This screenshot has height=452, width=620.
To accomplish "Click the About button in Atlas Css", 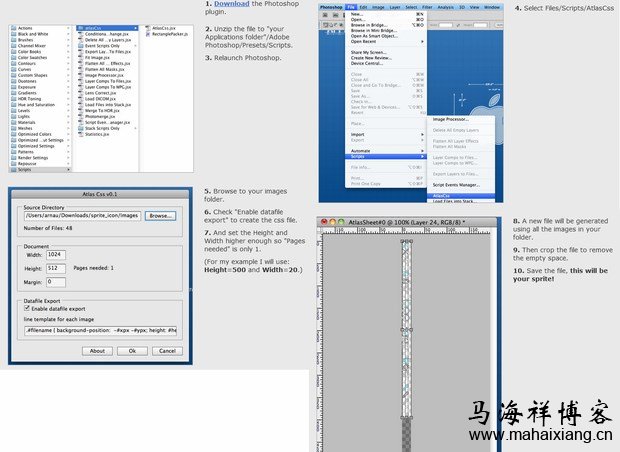I will pyautogui.click(x=97, y=351).
